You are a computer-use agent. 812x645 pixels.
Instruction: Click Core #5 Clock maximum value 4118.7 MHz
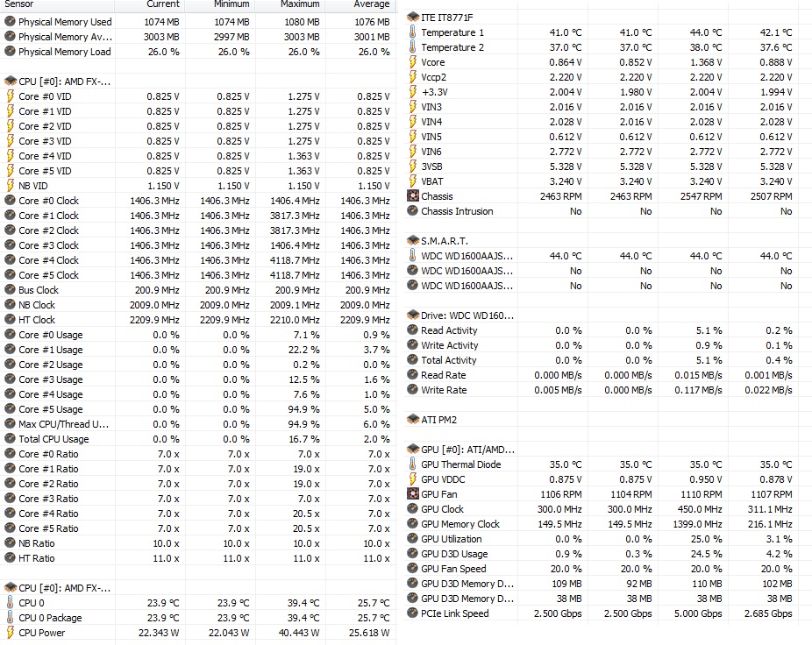point(295,275)
